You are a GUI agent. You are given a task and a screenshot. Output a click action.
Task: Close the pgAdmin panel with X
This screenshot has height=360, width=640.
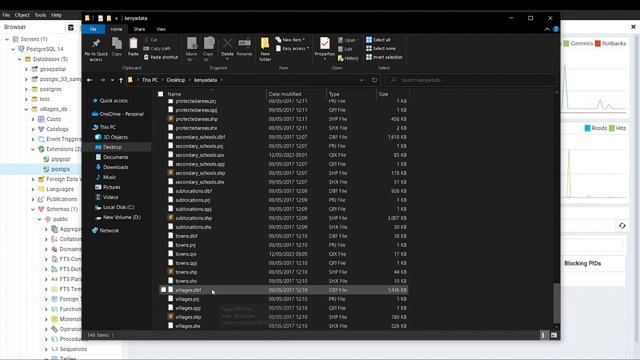coord(633,27)
